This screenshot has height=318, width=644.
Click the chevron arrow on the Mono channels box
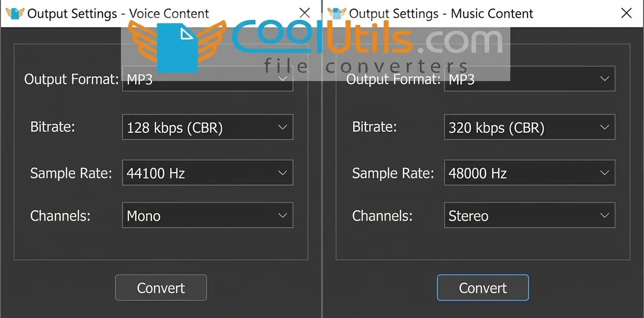coord(283,215)
